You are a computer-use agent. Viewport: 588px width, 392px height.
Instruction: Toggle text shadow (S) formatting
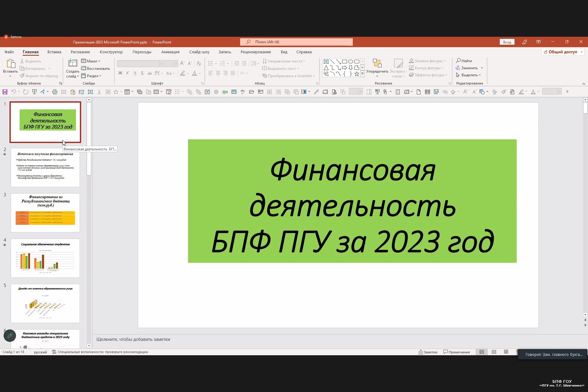142,73
